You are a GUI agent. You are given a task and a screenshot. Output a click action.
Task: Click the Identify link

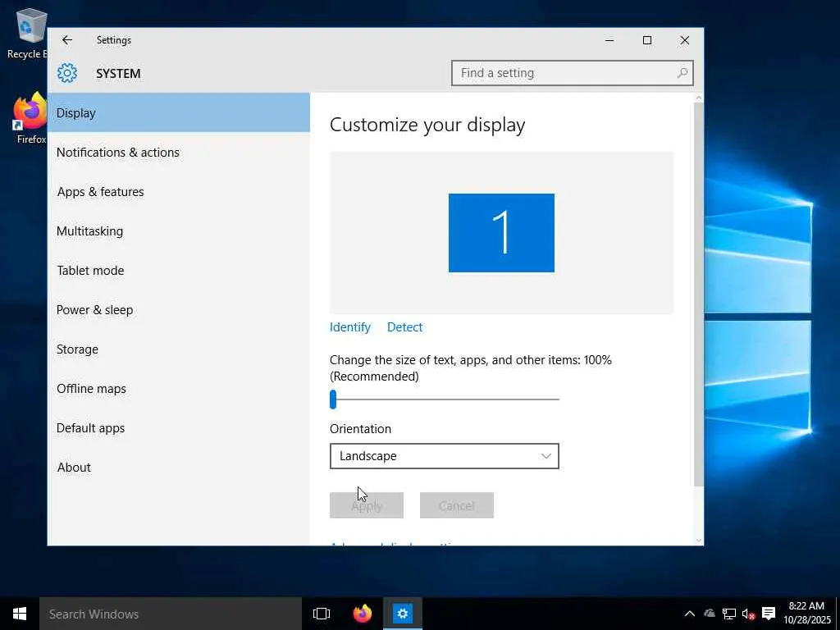click(x=349, y=326)
